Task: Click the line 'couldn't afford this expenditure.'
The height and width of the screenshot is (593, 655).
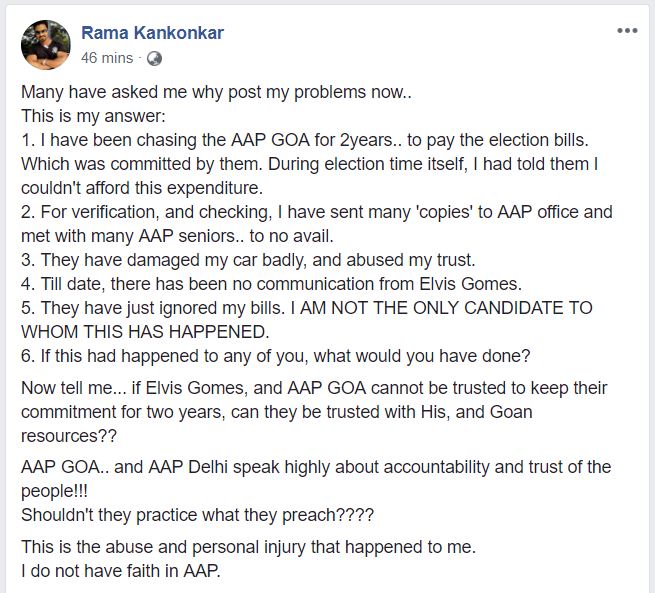Action: click(x=142, y=188)
